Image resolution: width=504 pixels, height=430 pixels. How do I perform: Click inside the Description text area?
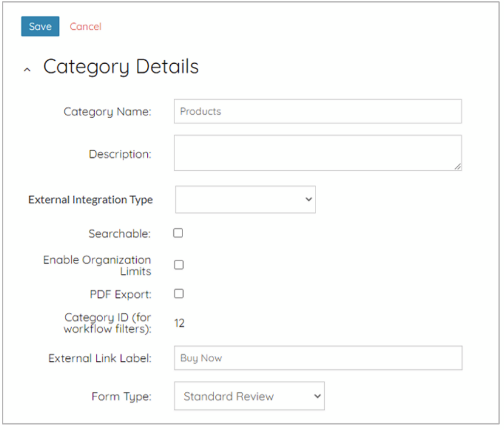click(x=317, y=152)
